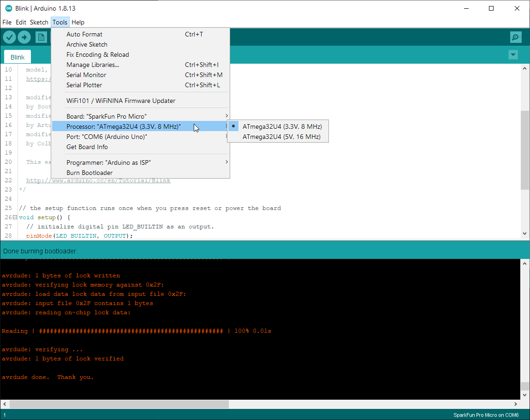Open the Help menu
The image size is (530, 420).
click(x=78, y=22)
